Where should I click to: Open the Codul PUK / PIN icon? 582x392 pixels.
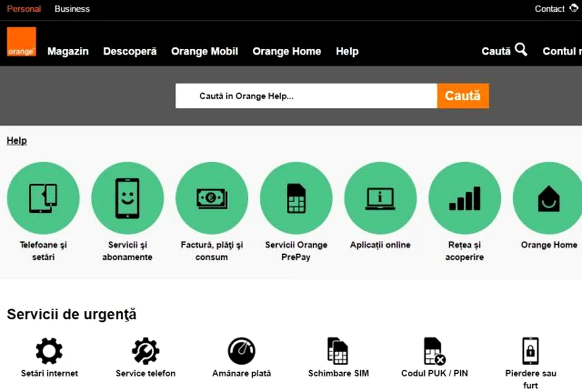point(435,351)
